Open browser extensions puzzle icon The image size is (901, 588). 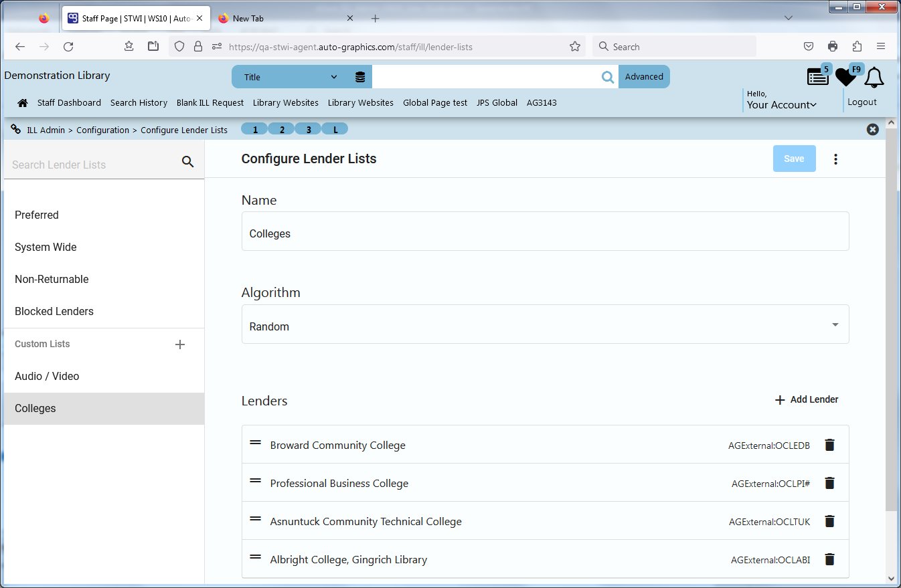tap(857, 46)
